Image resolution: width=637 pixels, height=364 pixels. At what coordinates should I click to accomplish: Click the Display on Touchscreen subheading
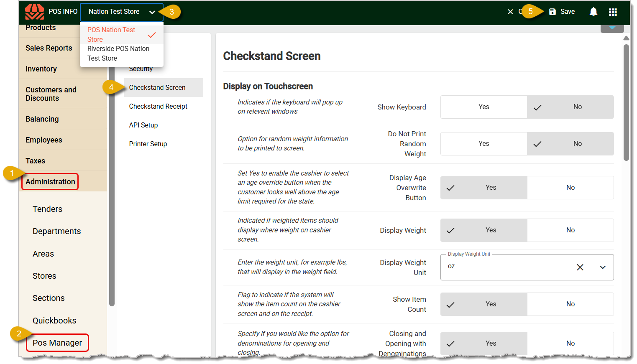pos(268,87)
